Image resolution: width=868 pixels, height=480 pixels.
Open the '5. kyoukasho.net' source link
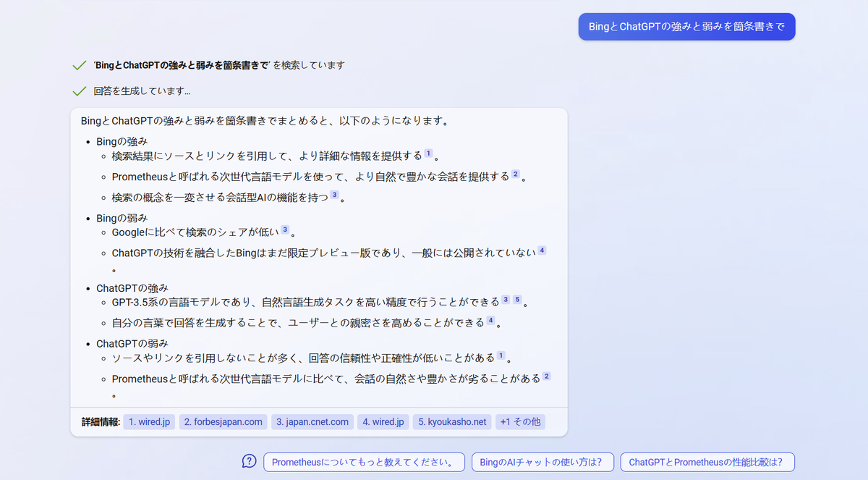[x=451, y=421]
